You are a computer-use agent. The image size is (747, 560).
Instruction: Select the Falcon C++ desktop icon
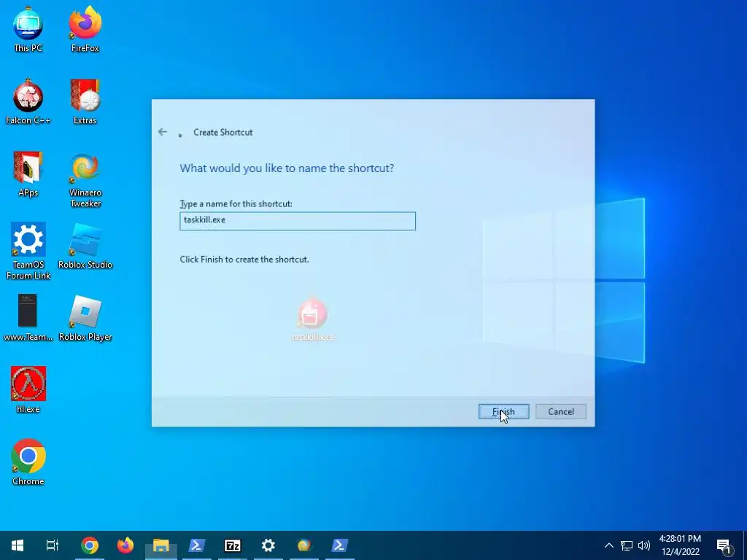(28, 102)
